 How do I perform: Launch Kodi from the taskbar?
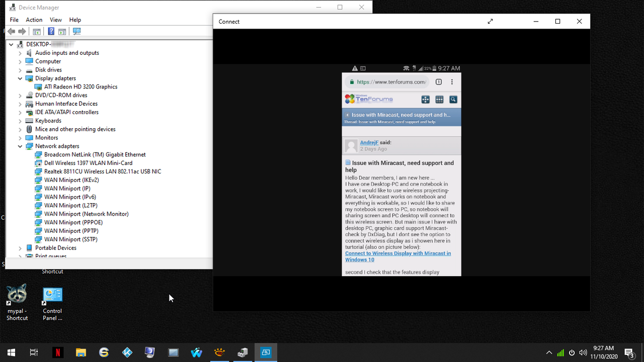(127, 352)
